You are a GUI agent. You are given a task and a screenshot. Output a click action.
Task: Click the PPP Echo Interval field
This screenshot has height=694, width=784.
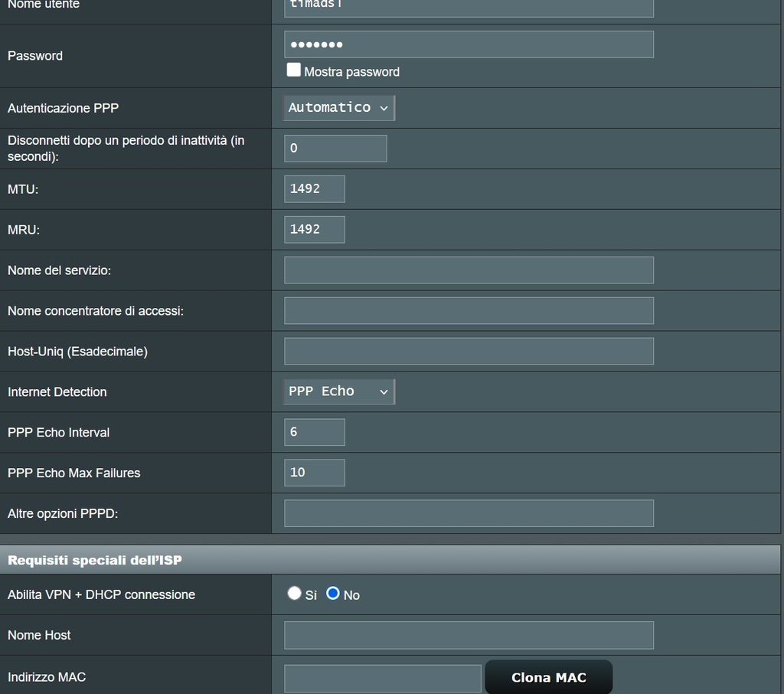pyautogui.click(x=315, y=432)
